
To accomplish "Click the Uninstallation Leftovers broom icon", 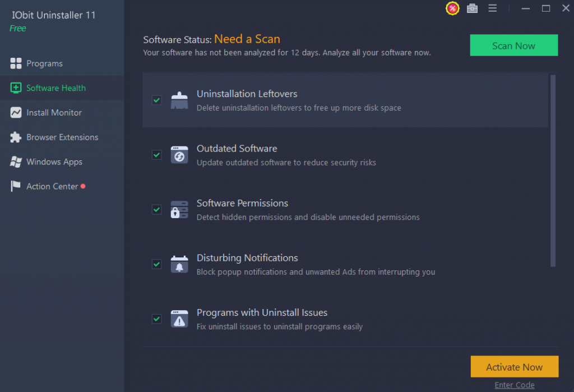I will coord(179,100).
